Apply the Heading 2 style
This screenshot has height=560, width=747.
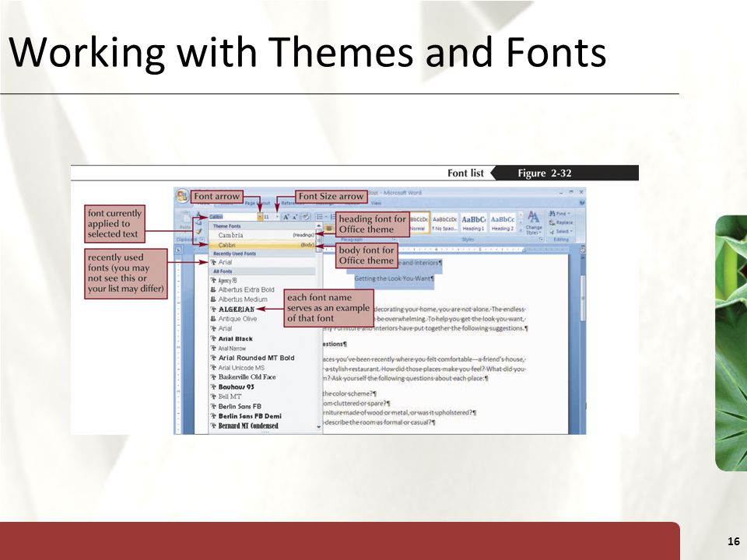point(503,223)
